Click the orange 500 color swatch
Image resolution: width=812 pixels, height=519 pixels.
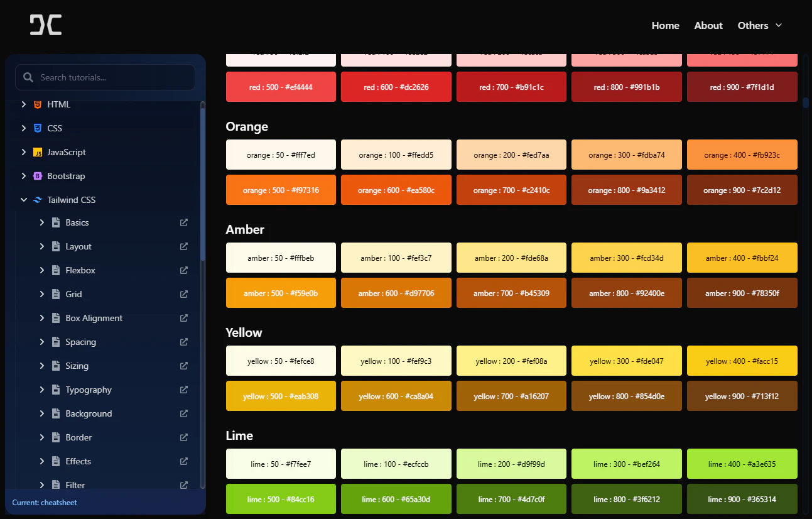pos(281,190)
